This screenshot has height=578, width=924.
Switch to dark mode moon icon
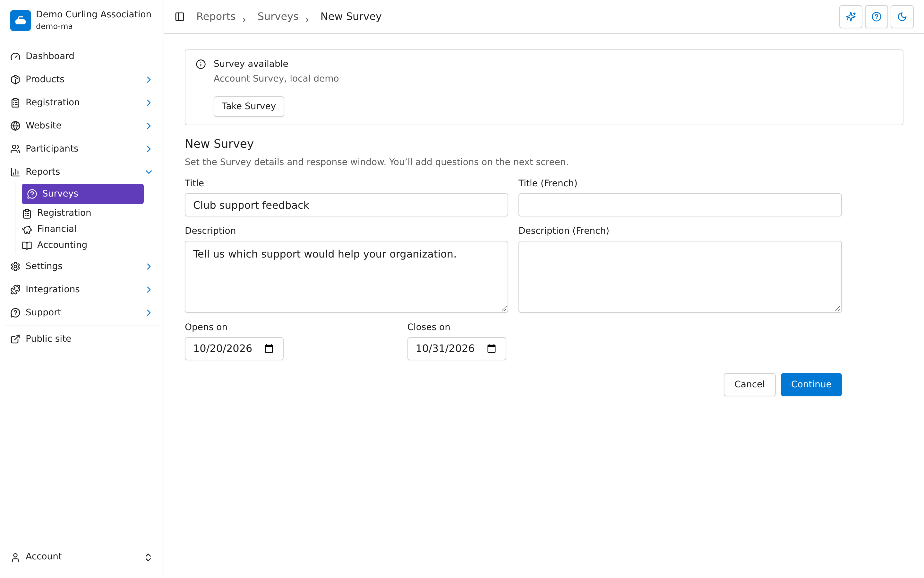902,16
